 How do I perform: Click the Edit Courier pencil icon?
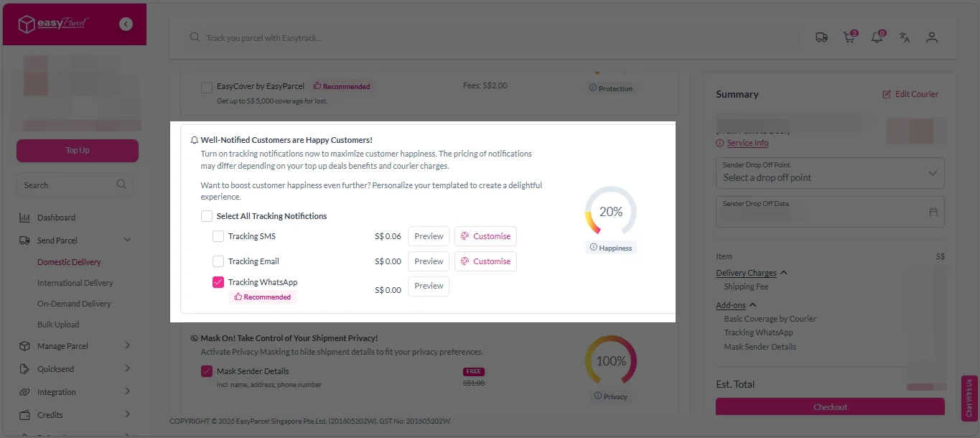(x=887, y=94)
